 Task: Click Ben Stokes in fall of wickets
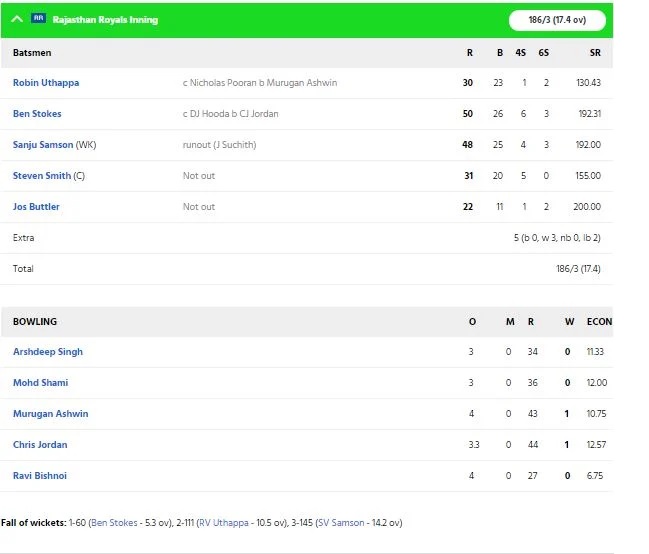coord(114,523)
